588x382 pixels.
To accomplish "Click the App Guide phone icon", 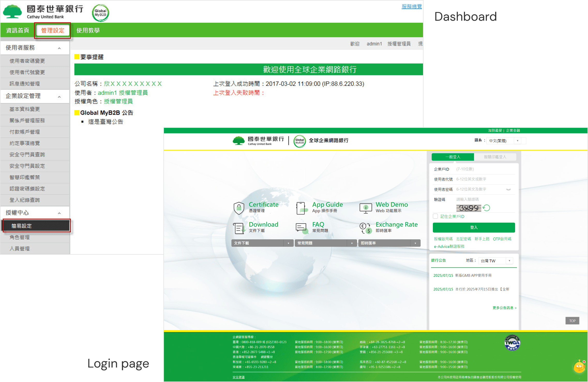I will pyautogui.click(x=301, y=208).
